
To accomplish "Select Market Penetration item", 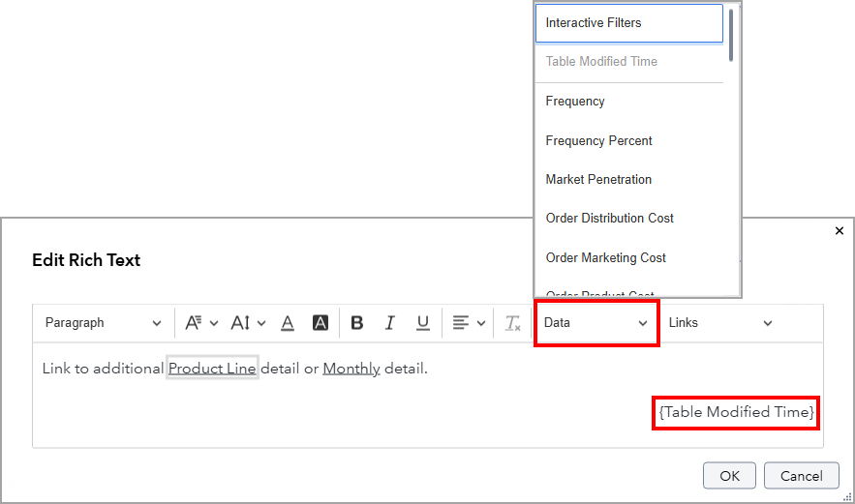I will (x=598, y=179).
